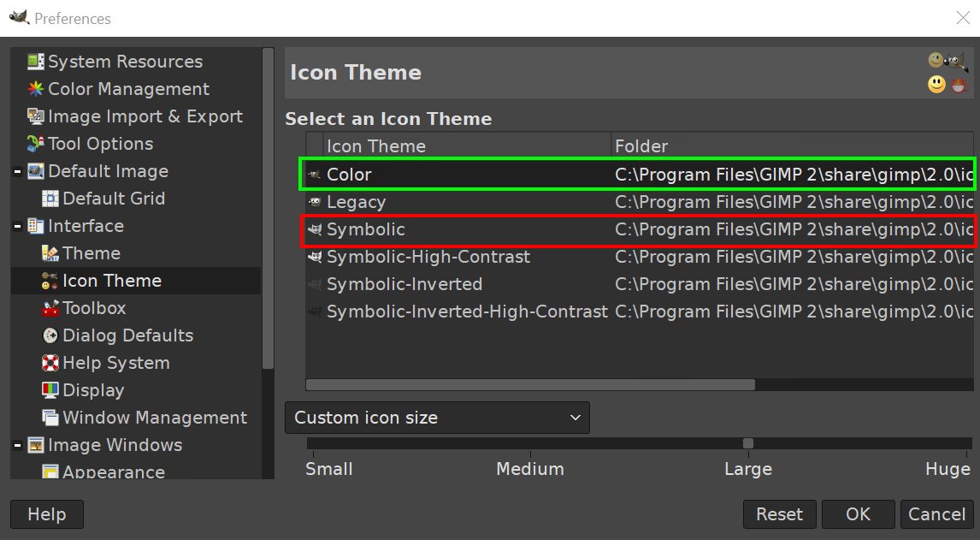Click the Wilber GIMP preview icon
Viewport: 980px width, 540px height.
[x=955, y=61]
